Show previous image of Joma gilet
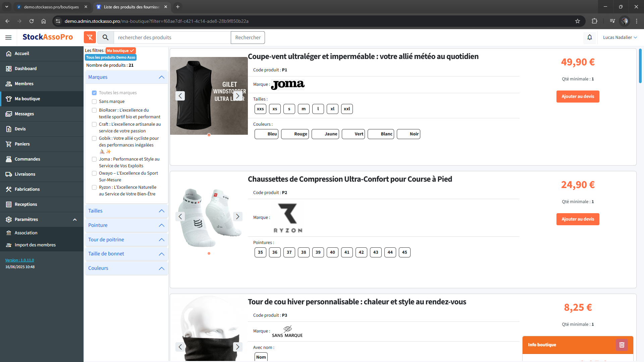Viewport: 644px width, 362px height. [x=180, y=96]
